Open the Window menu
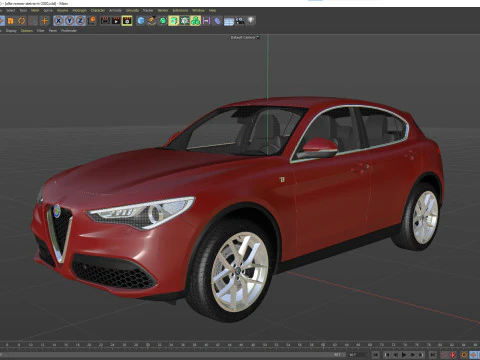The image size is (480, 360). coord(198,10)
